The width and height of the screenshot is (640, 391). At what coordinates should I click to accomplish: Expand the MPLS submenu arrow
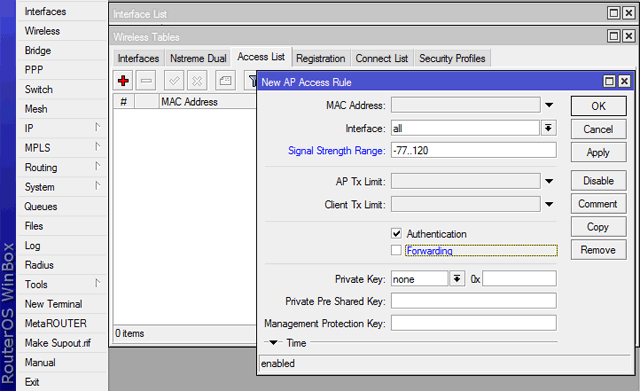pyautogui.click(x=97, y=146)
